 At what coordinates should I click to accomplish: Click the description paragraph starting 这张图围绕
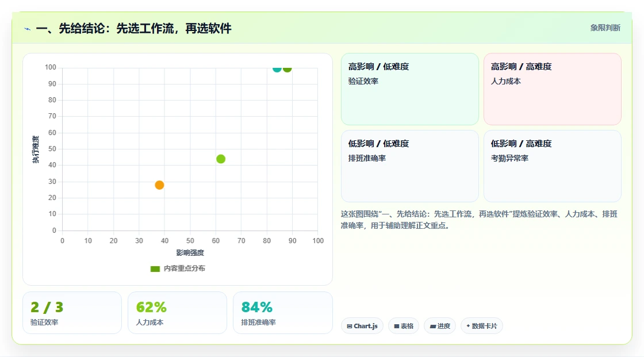tap(479, 220)
